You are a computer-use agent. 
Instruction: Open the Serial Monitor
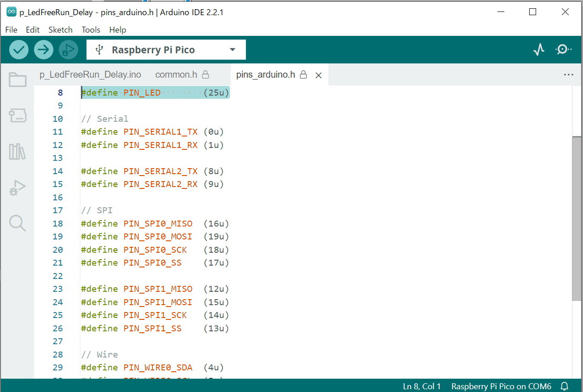[563, 50]
